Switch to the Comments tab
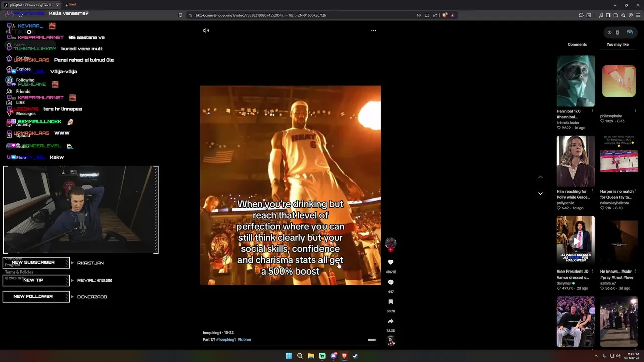 (x=577, y=45)
